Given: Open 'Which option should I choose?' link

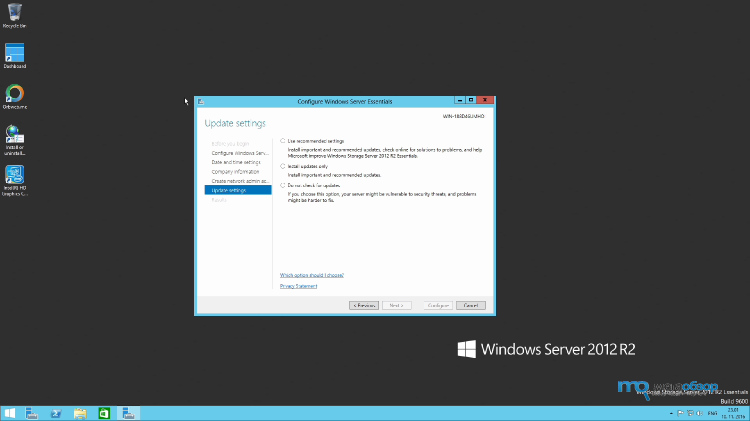Looking at the screenshot, I should tap(312, 275).
